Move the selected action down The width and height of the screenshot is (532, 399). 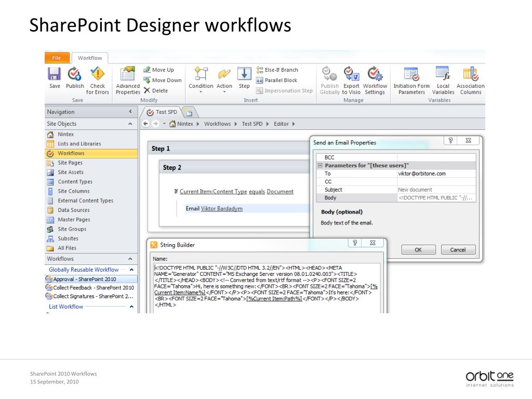(x=163, y=80)
